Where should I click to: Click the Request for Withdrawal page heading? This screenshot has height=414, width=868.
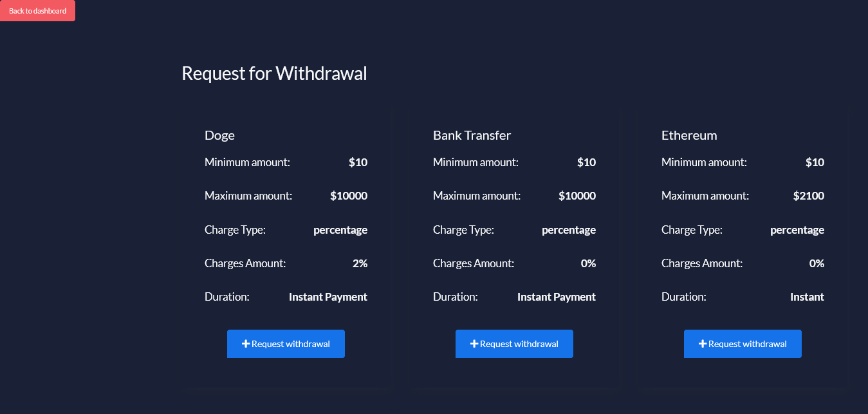[x=274, y=73]
